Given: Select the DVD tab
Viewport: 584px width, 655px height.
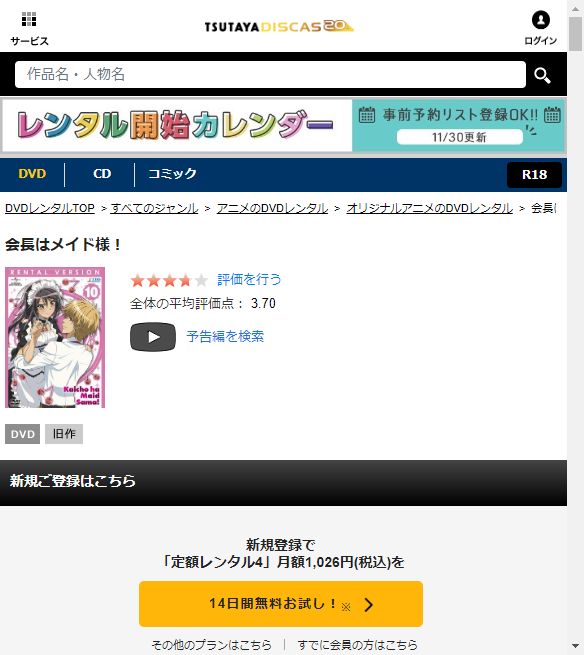Looking at the screenshot, I should point(32,174).
